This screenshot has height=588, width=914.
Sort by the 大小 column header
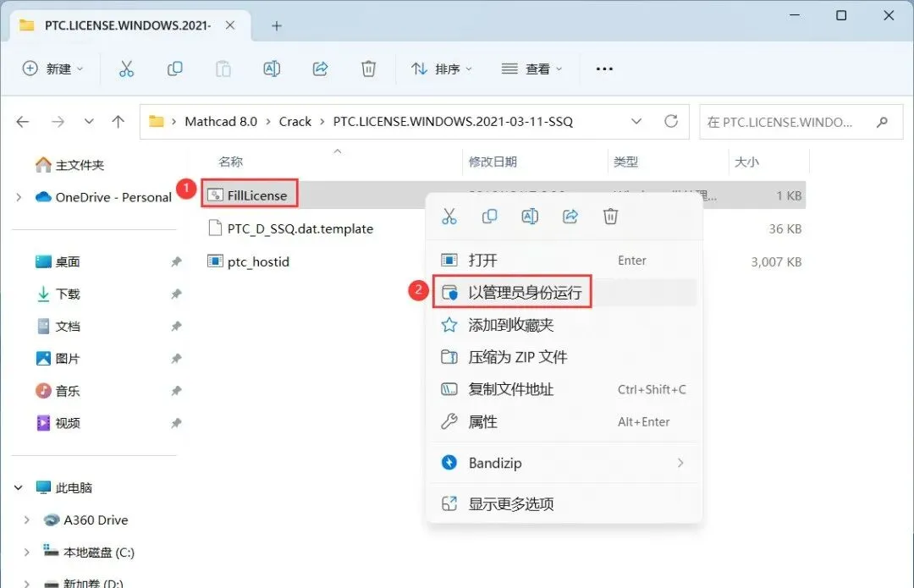(746, 162)
